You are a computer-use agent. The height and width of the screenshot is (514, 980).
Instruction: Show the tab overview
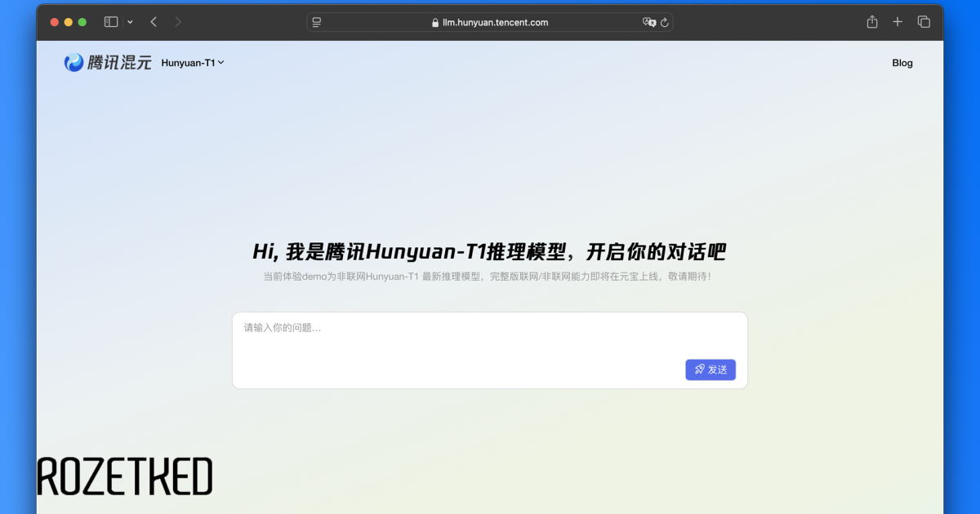pos(924,22)
